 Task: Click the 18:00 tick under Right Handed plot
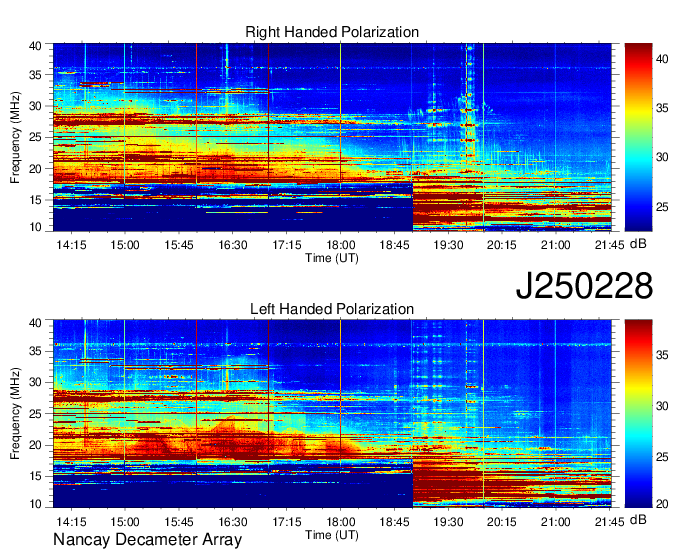coord(340,245)
